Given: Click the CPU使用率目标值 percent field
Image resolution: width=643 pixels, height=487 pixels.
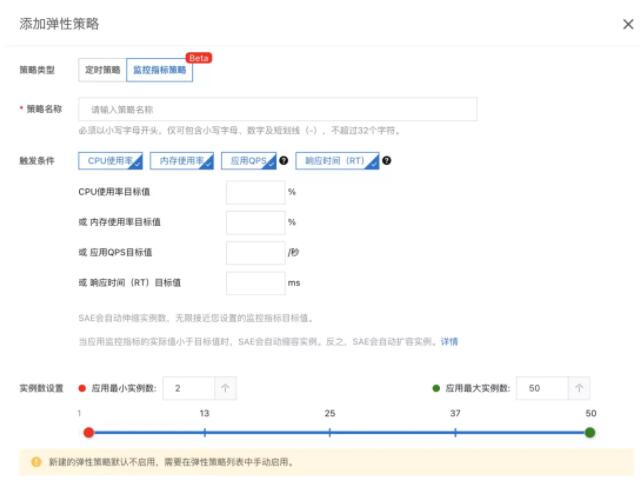Looking at the screenshot, I should 255,192.
